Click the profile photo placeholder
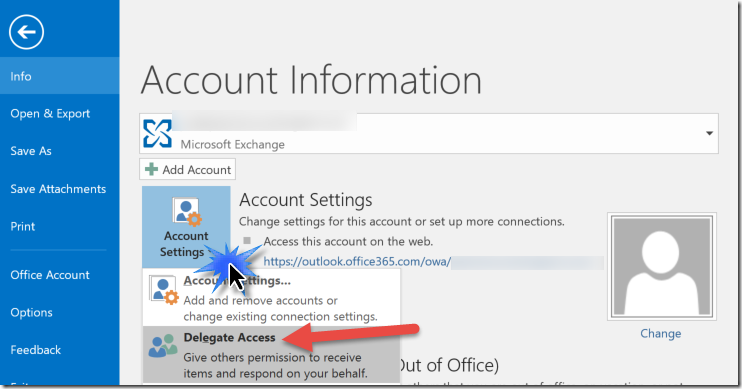Image resolution: width=742 pixels, height=389 pixels. 662,266
